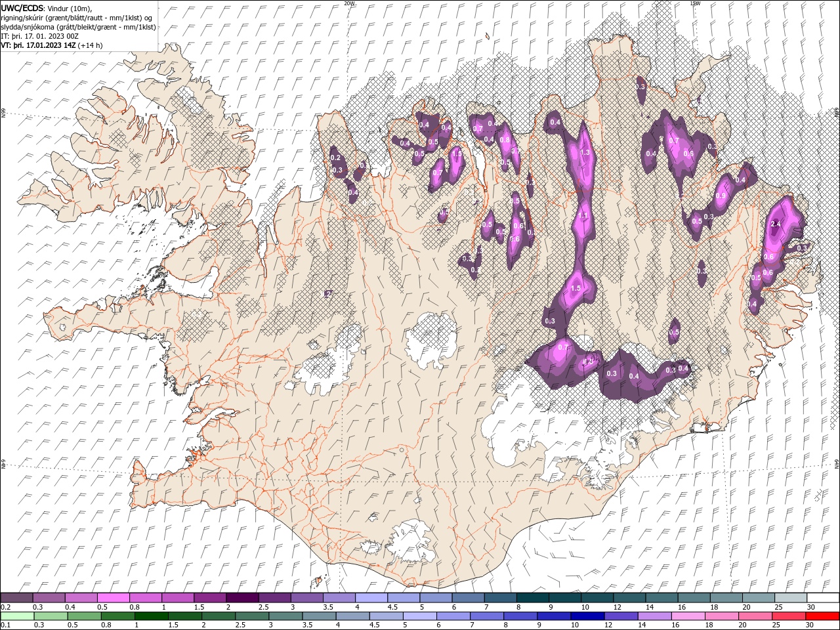This screenshot has height=630, width=840.
Task: Click the deep blue bottom-row swatch labeled 10
Action: coord(587,616)
